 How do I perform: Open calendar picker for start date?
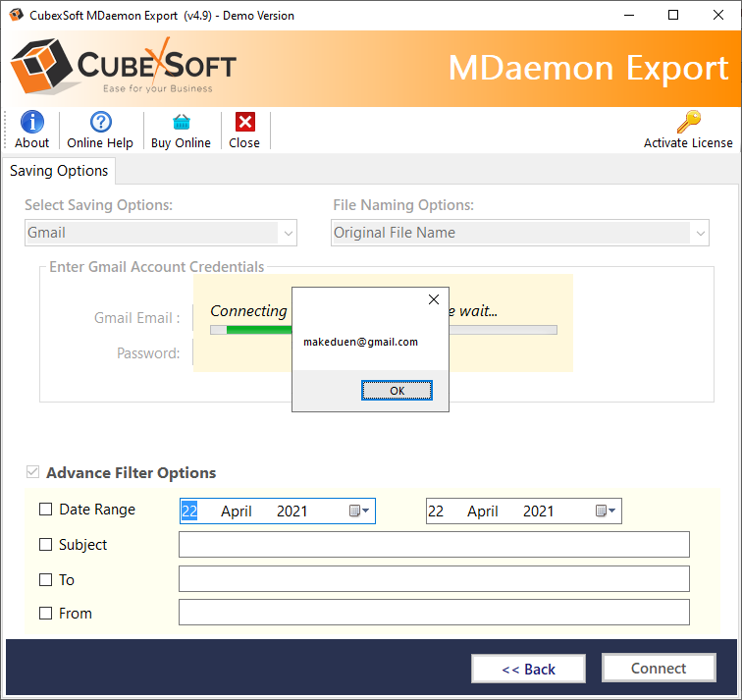pos(358,511)
